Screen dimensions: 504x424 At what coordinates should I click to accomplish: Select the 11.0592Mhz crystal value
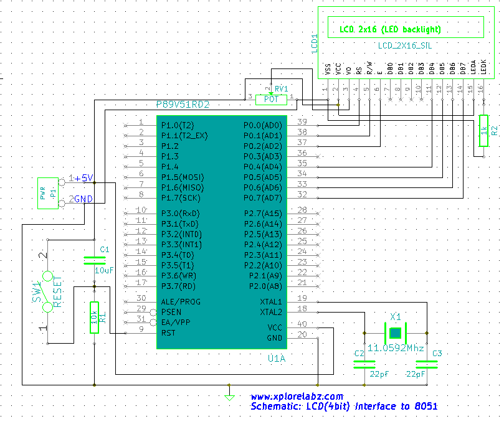(x=396, y=348)
